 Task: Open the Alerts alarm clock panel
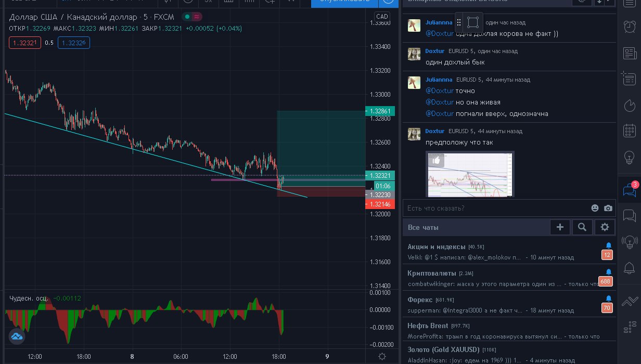coord(629,26)
